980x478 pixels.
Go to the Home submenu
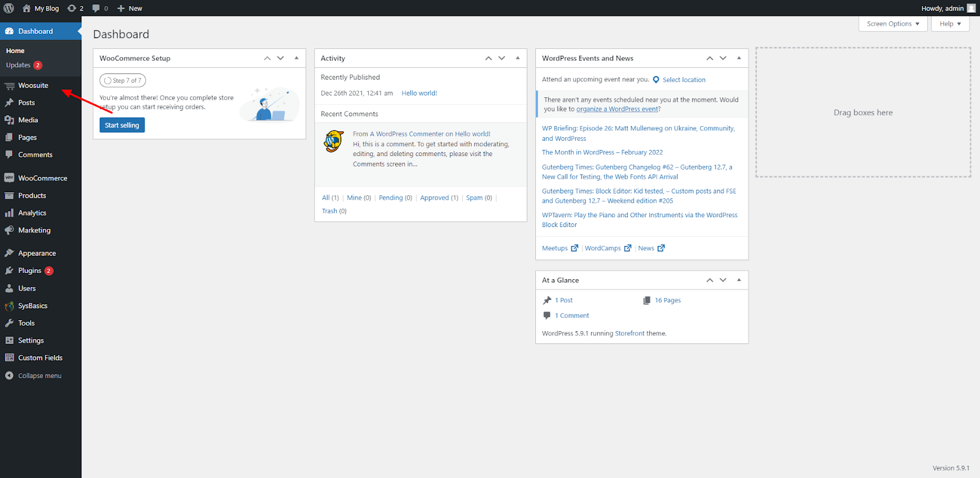pos(15,51)
